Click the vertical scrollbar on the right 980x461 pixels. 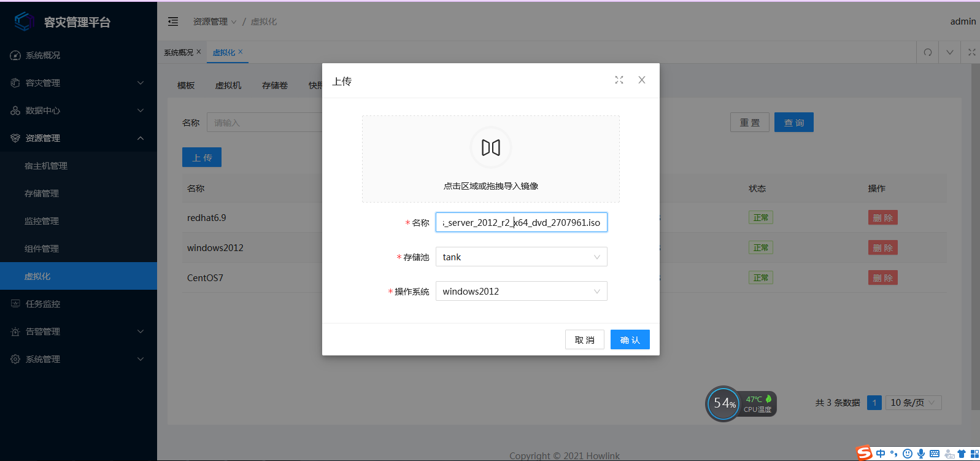(976, 236)
